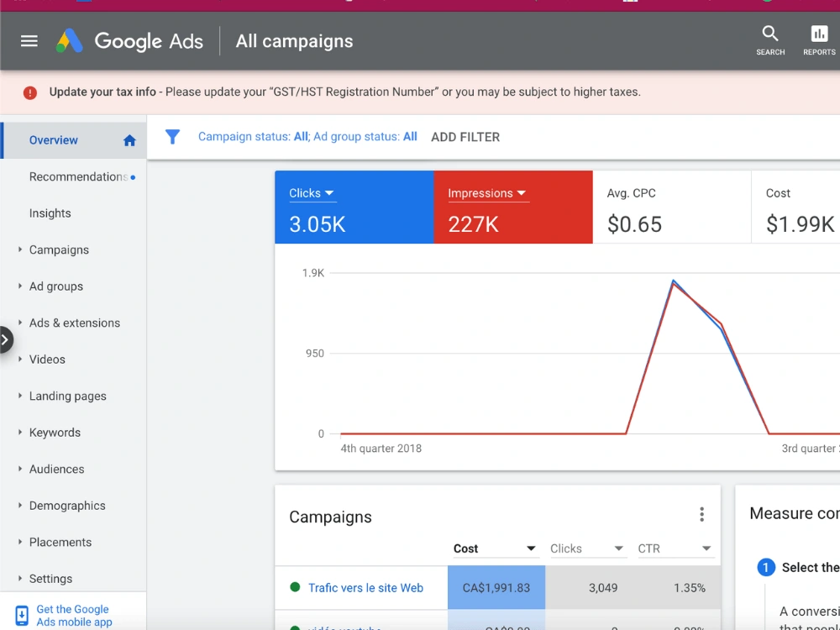Select the Cost metric tile
The height and width of the screenshot is (630, 840).
click(x=795, y=207)
